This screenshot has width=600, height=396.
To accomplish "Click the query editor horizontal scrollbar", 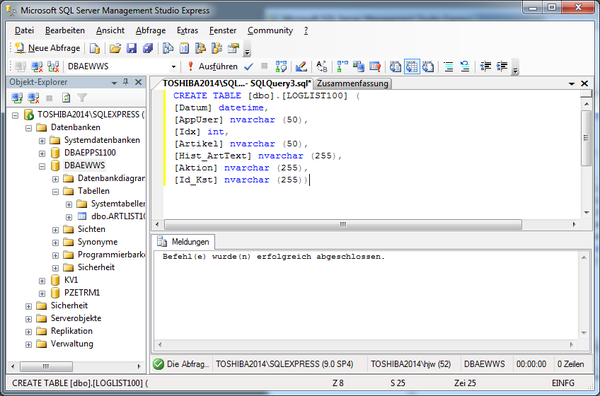I will point(343,224).
